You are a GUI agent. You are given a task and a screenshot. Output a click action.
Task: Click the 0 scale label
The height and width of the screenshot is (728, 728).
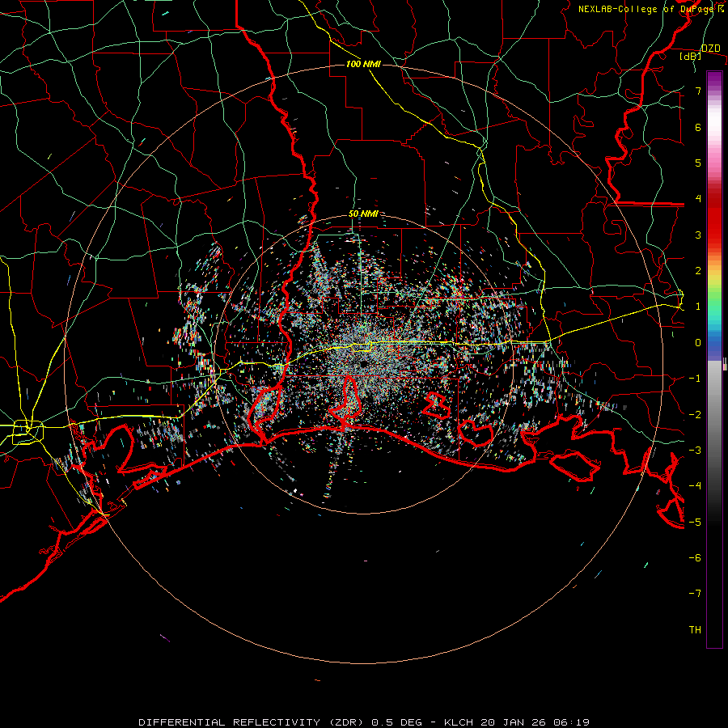click(x=698, y=343)
